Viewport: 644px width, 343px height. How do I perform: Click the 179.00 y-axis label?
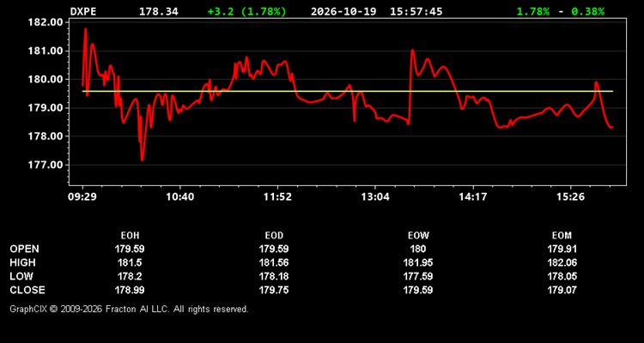point(46,108)
